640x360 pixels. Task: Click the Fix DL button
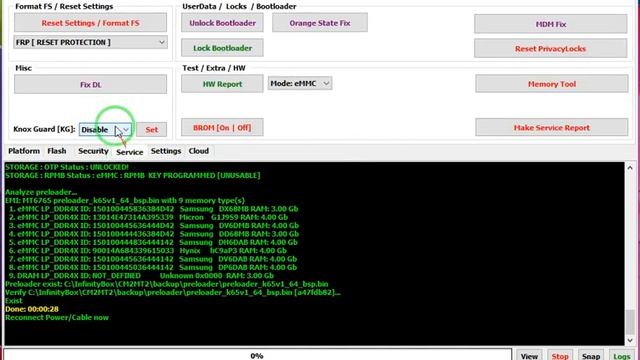tap(90, 84)
